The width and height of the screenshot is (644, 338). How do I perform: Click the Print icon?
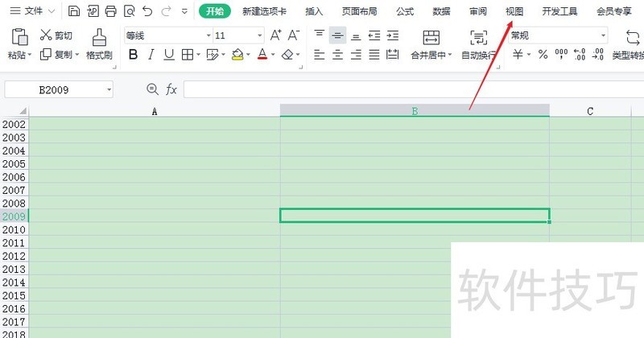click(x=111, y=11)
